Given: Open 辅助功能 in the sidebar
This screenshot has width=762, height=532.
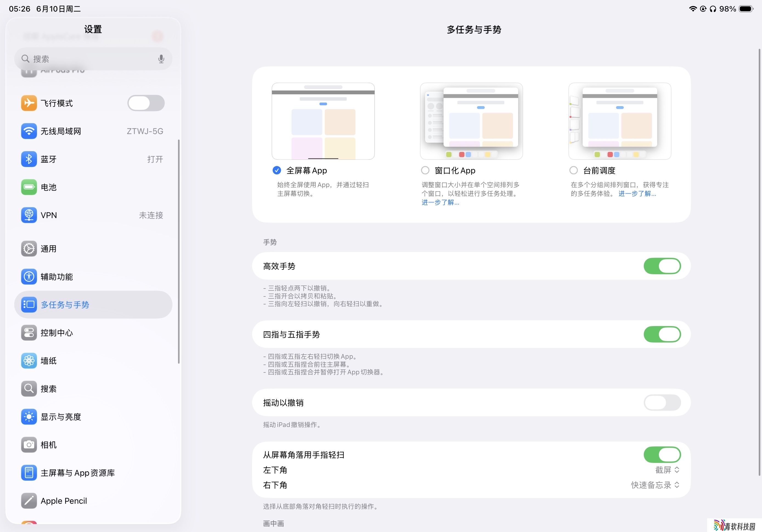Looking at the screenshot, I should pyautogui.click(x=57, y=276).
